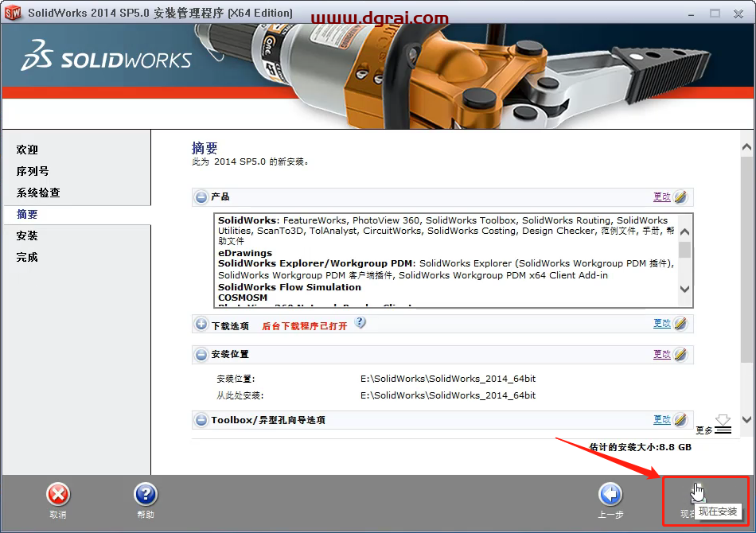The height and width of the screenshot is (533, 756).
Task: Expand the 下载选项 section
Action: pos(201,325)
